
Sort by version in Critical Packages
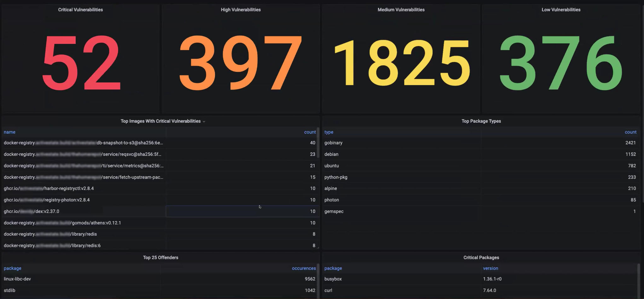[x=490, y=268]
